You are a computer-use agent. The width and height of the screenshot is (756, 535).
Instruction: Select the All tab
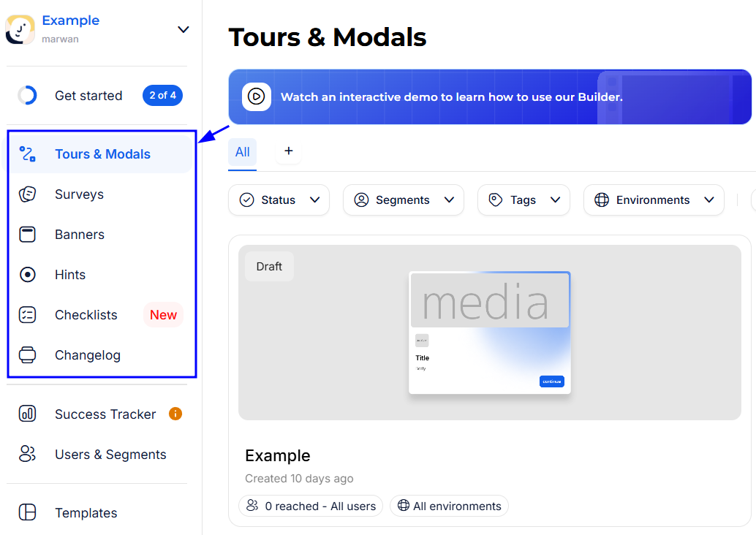click(242, 152)
